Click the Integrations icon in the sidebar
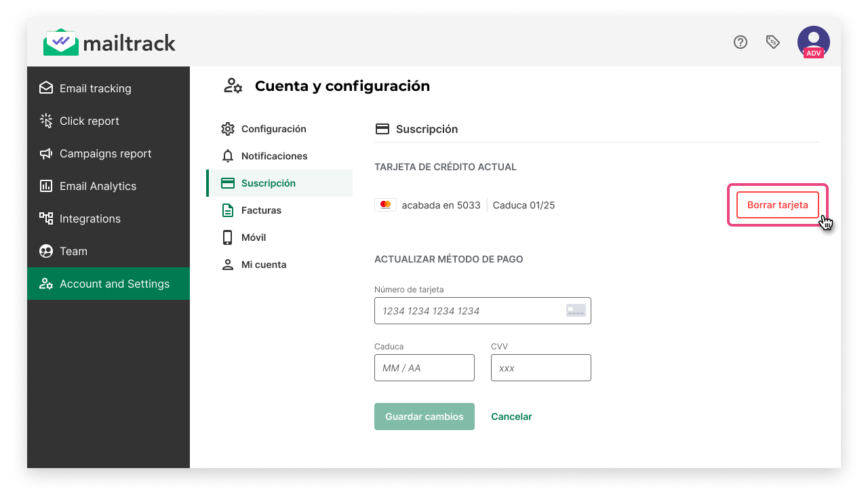 coord(45,218)
